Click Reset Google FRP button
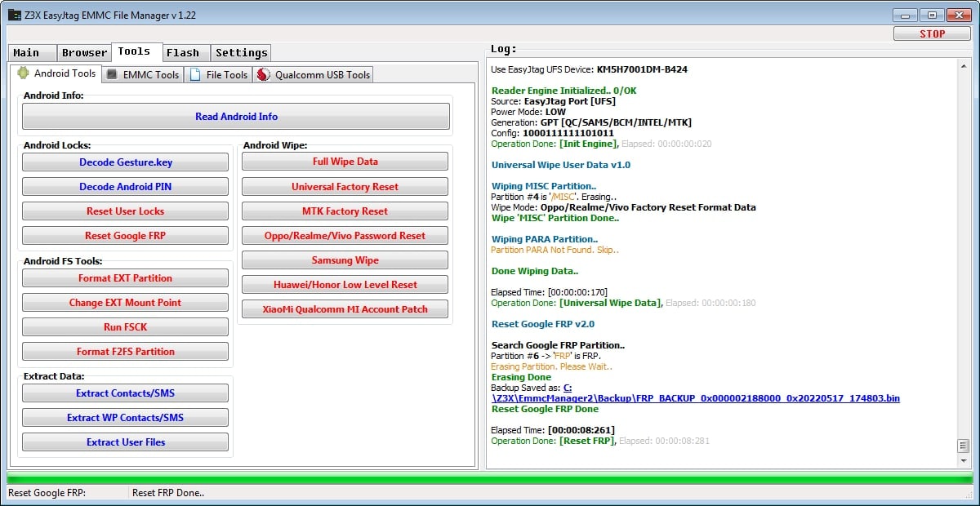The height and width of the screenshot is (506, 980). click(125, 236)
